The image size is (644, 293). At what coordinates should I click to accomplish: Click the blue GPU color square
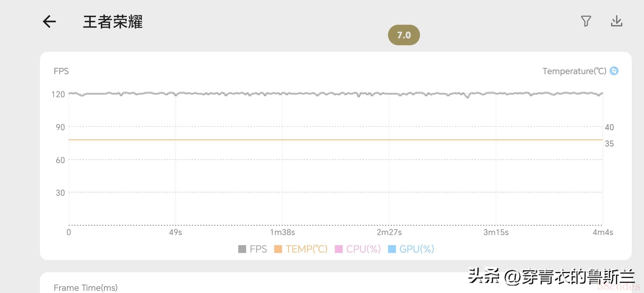(x=392, y=249)
